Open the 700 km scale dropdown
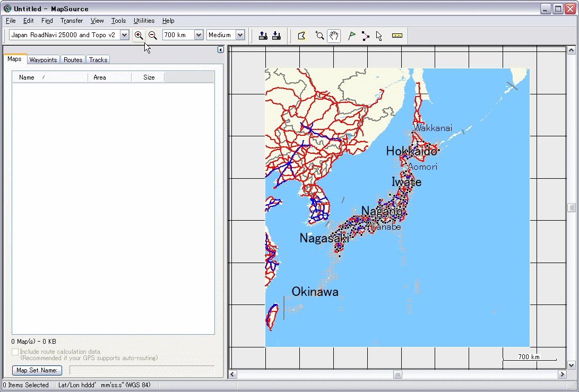The height and width of the screenshot is (392, 579). point(198,35)
